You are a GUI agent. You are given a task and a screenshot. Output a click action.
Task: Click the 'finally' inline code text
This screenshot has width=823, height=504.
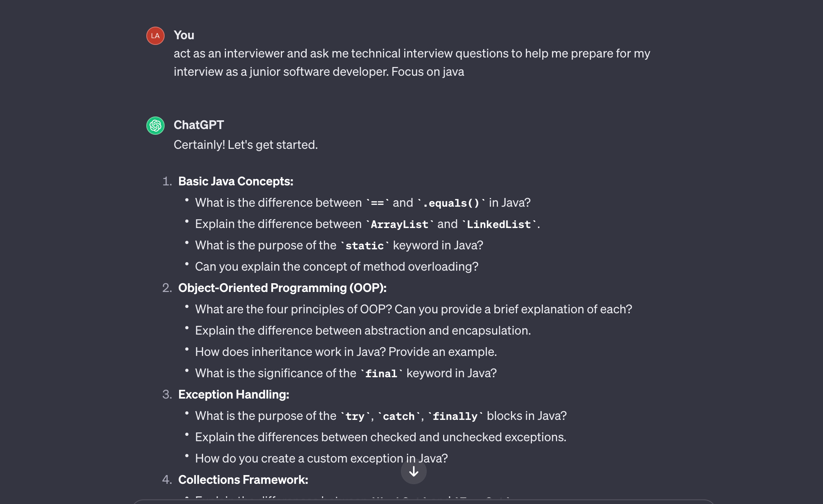[x=455, y=416]
